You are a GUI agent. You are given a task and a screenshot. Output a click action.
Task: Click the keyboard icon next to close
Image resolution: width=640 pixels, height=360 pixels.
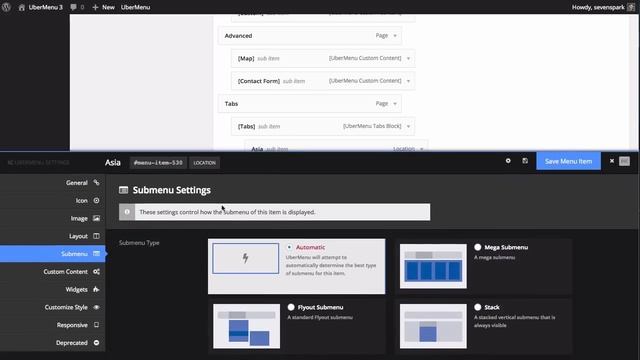[624, 161]
